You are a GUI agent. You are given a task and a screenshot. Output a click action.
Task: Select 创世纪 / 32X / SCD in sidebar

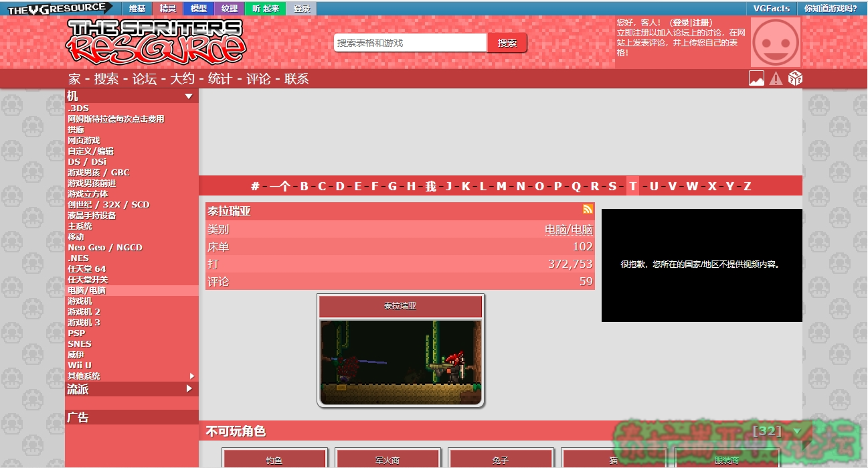(108, 204)
